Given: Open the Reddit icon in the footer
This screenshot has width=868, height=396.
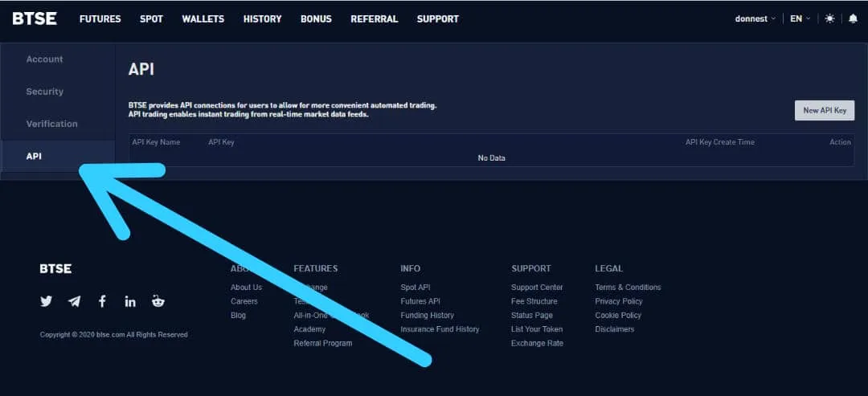Looking at the screenshot, I should [x=158, y=301].
